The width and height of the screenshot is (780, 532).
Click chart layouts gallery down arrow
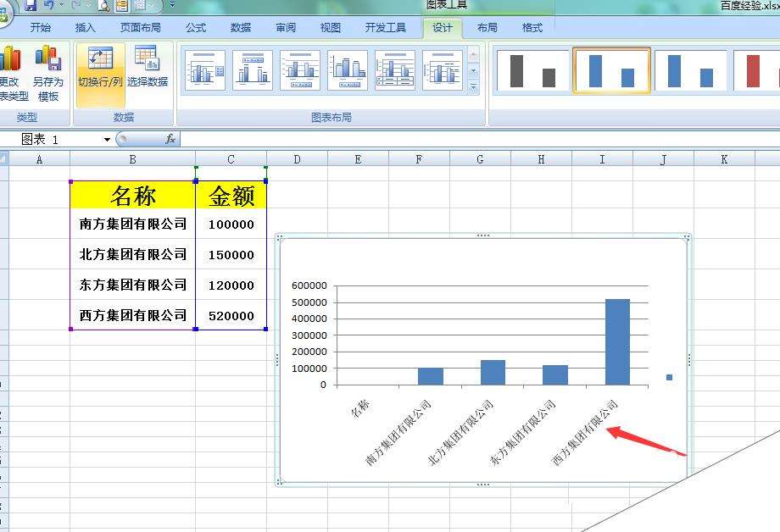point(474,71)
